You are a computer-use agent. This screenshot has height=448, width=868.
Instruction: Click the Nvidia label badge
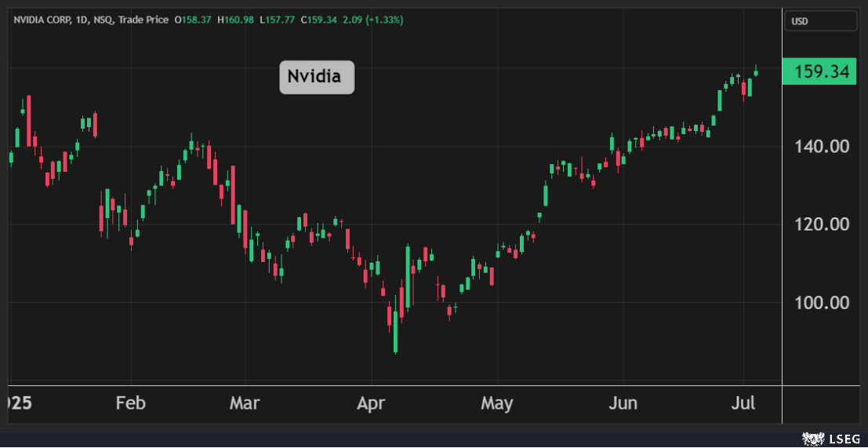click(x=317, y=77)
